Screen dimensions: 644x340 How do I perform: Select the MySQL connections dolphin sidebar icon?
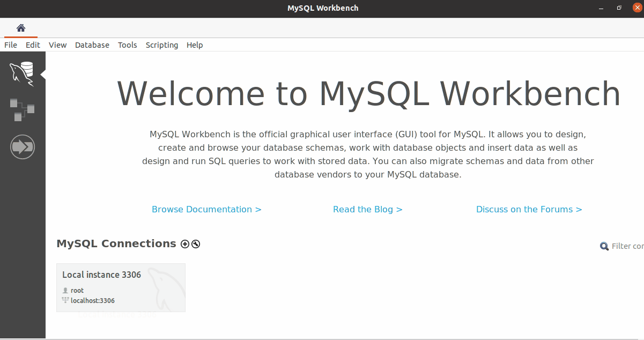tap(22, 73)
